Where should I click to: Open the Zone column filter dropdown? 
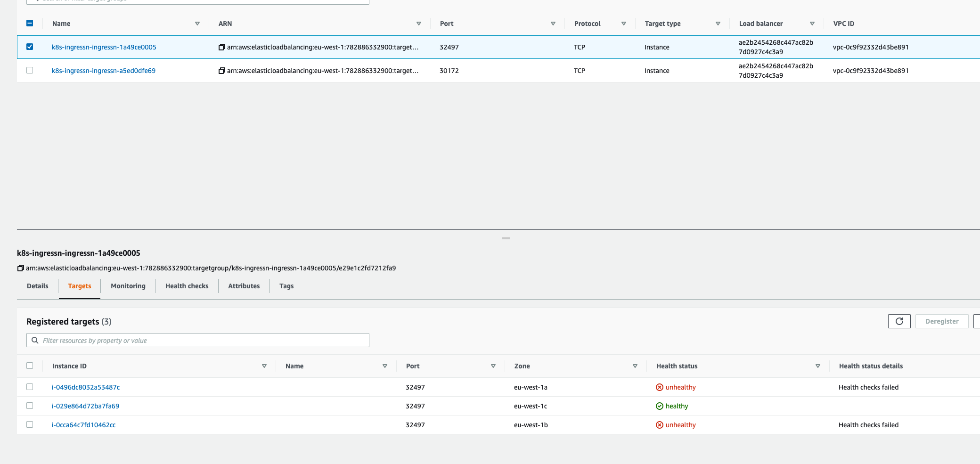(x=635, y=366)
